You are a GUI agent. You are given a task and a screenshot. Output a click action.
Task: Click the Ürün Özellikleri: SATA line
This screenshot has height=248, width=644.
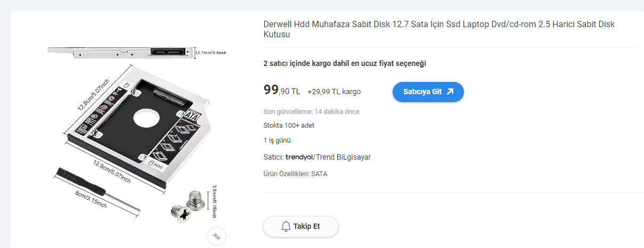pyautogui.click(x=295, y=174)
